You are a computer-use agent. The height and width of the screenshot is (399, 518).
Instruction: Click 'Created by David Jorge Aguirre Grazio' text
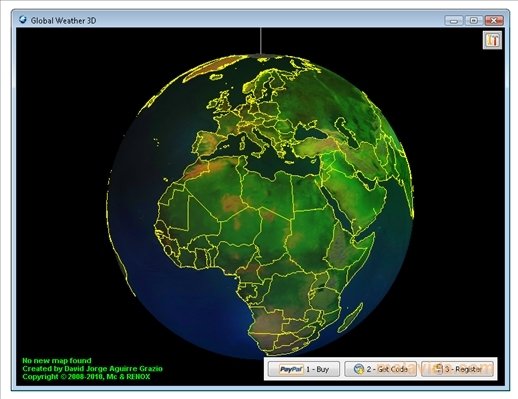(92, 369)
